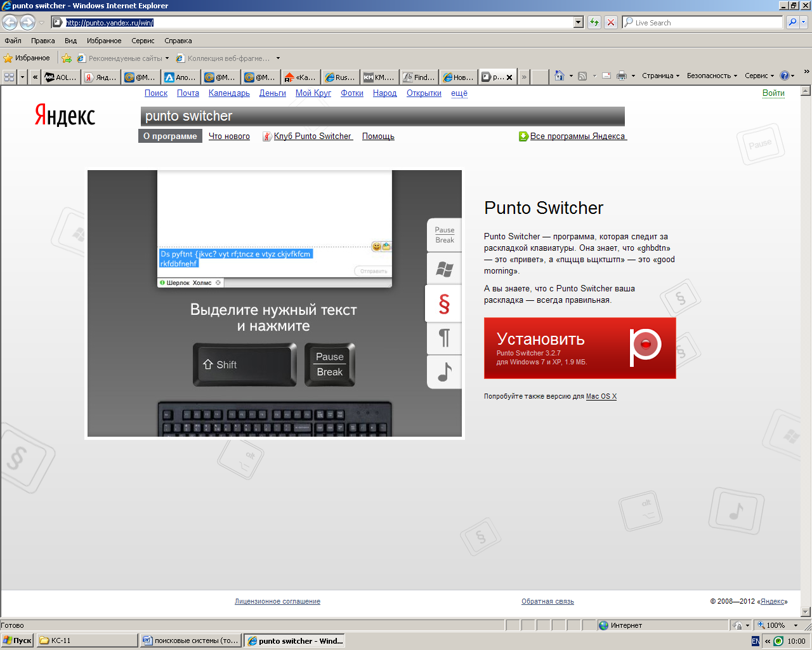Click the green download icon beside Все программы Яндекса
Image resolution: width=812 pixels, height=650 pixels.
(x=523, y=136)
